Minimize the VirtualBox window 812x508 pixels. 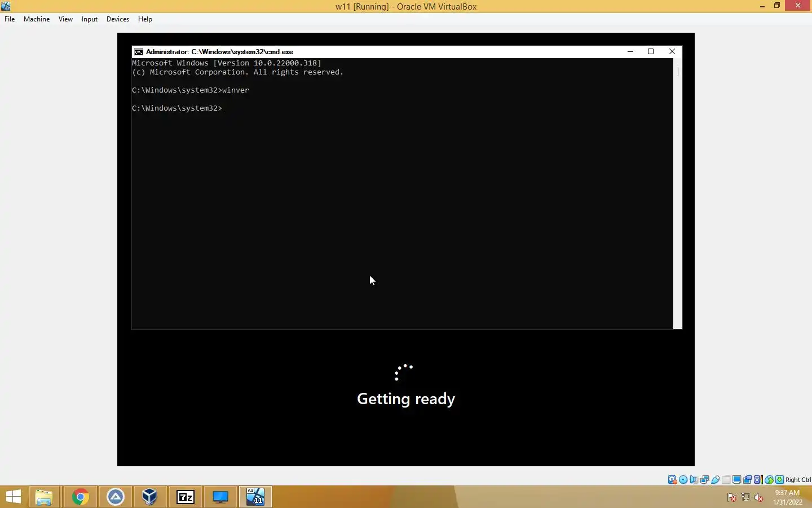coord(762,6)
